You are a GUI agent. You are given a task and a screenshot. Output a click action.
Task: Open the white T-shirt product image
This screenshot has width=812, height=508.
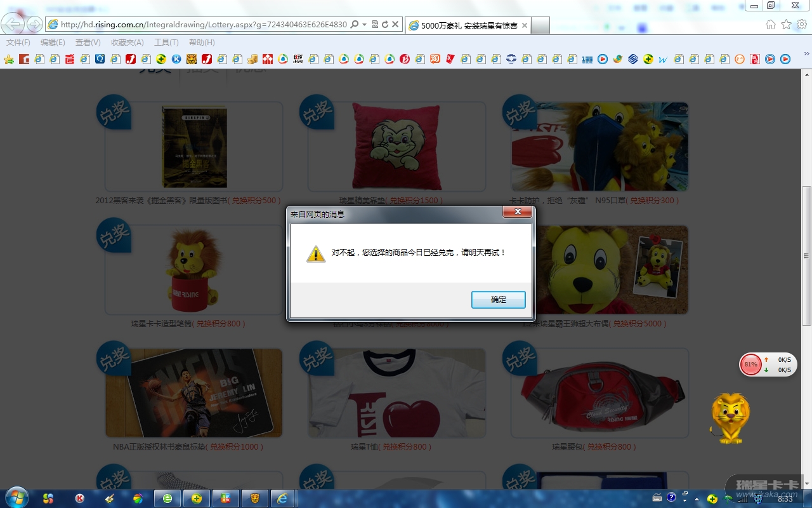397,393
